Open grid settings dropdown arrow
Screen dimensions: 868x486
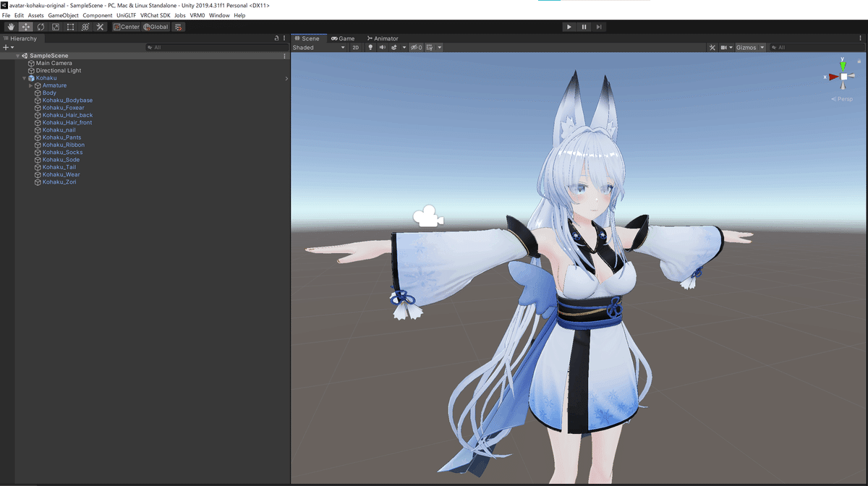tap(439, 48)
